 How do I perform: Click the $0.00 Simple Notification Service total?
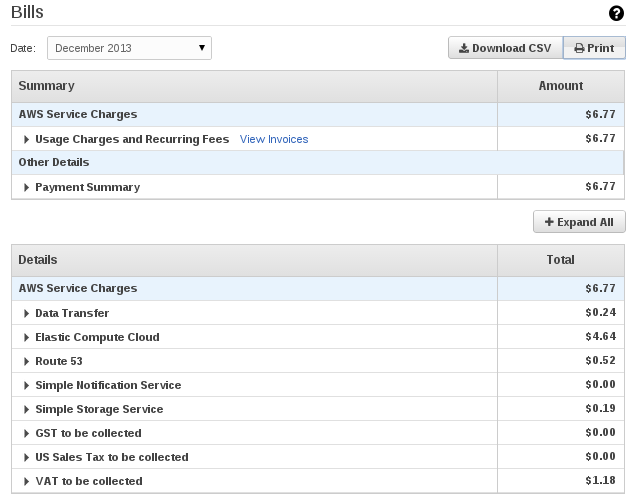point(600,385)
